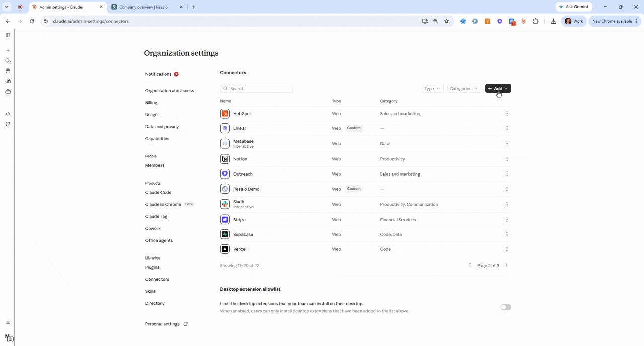Open the Add connector dropdown
This screenshot has width=644, height=346.
tap(498, 89)
